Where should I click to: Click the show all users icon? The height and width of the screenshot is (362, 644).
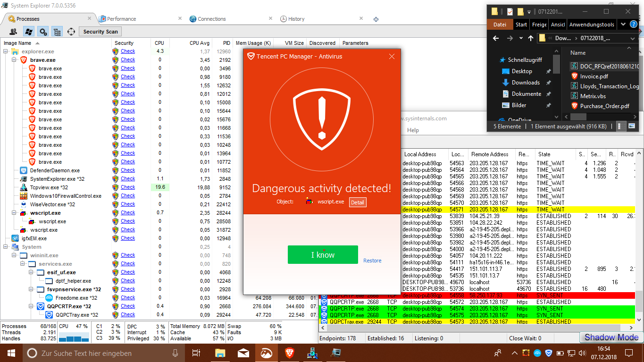[x=13, y=32]
